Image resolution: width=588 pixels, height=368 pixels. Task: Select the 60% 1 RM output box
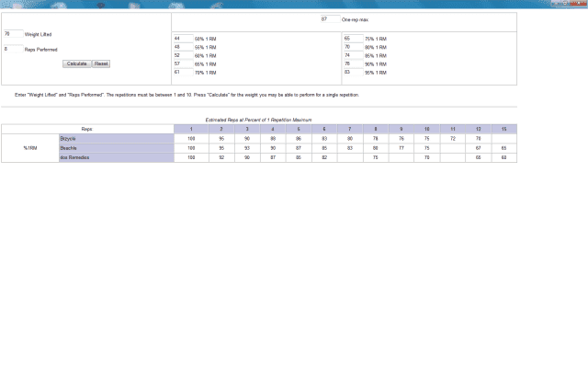[182, 55]
